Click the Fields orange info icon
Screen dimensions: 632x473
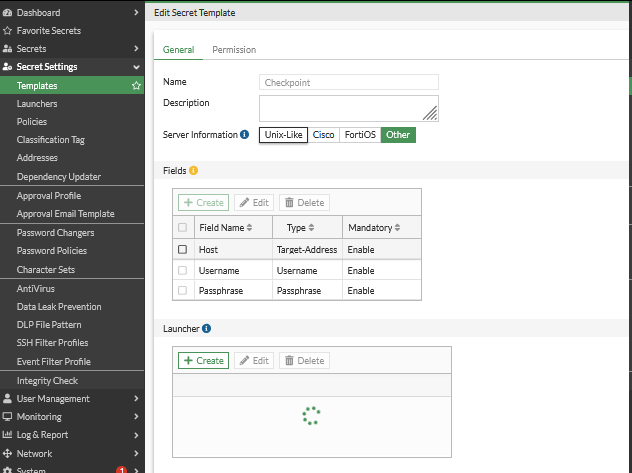point(193,170)
